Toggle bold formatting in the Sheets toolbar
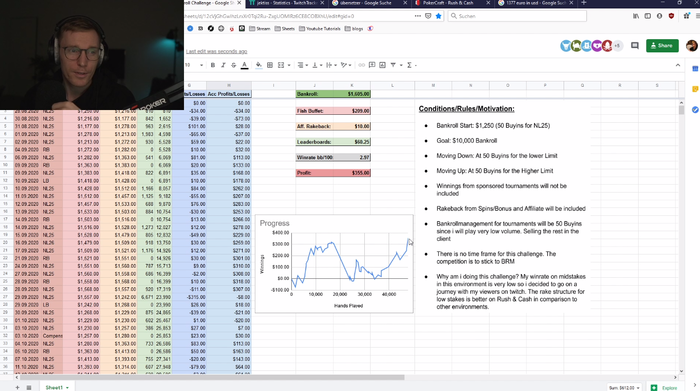Image resolution: width=700 pixels, height=391 pixels. (213, 65)
